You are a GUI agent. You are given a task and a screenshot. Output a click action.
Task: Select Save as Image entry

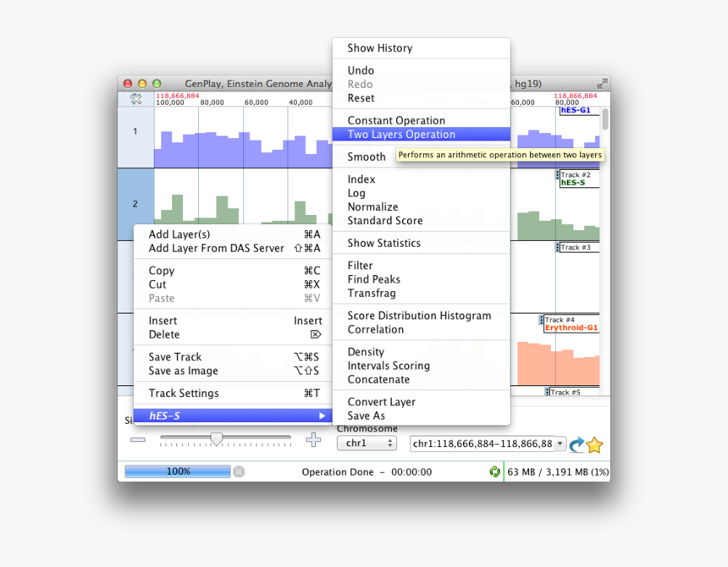pos(233,371)
